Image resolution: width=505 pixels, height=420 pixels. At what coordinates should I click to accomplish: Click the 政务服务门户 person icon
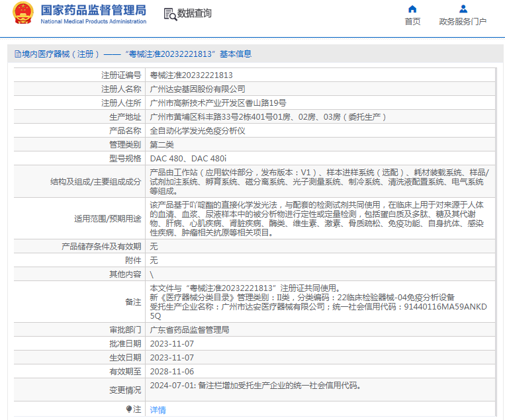[463, 9]
